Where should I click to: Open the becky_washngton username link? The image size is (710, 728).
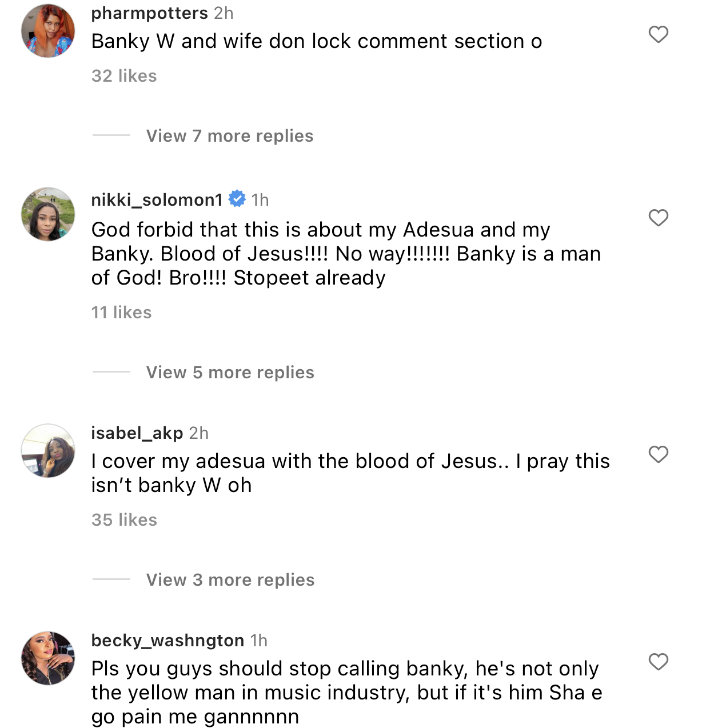tap(167, 641)
